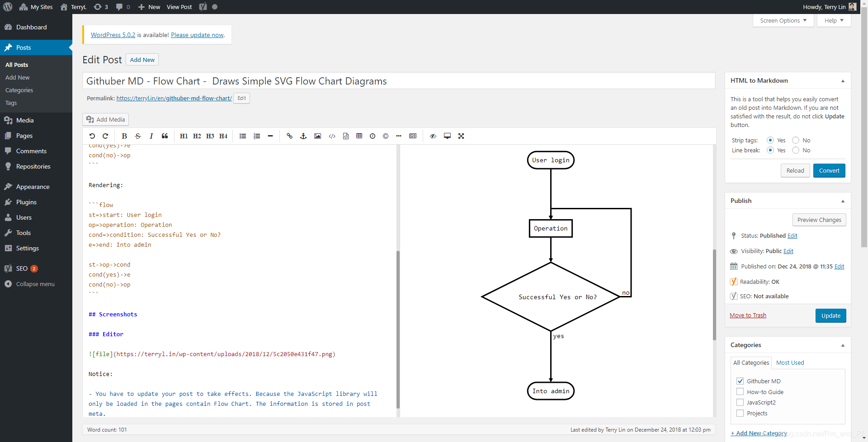Insert an anchor with the anchor icon

303,136
